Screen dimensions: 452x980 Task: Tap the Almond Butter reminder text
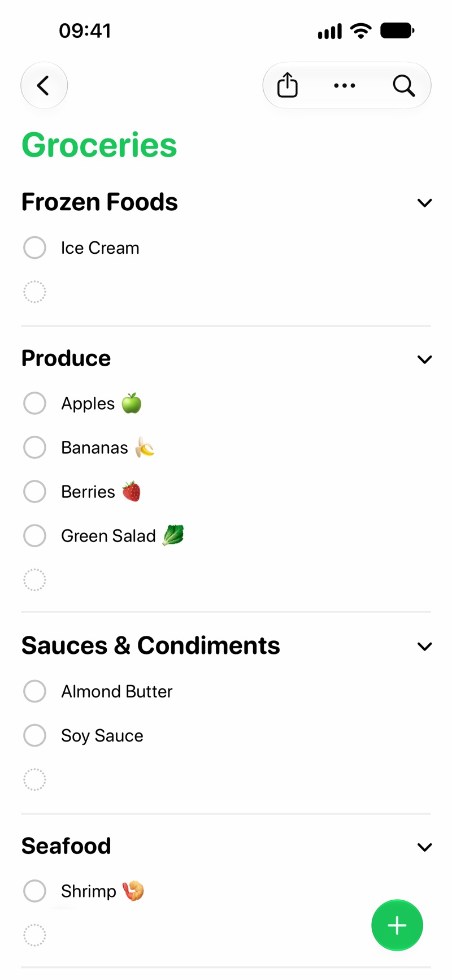(117, 691)
